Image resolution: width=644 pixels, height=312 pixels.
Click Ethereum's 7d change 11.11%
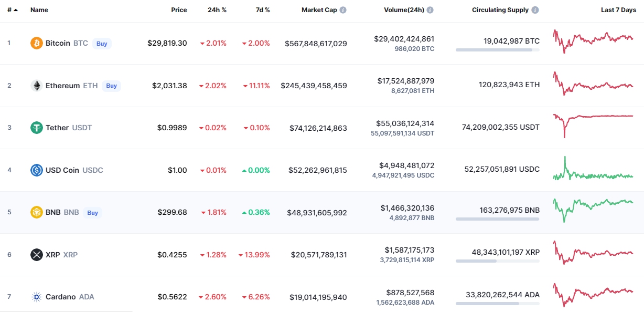click(256, 86)
